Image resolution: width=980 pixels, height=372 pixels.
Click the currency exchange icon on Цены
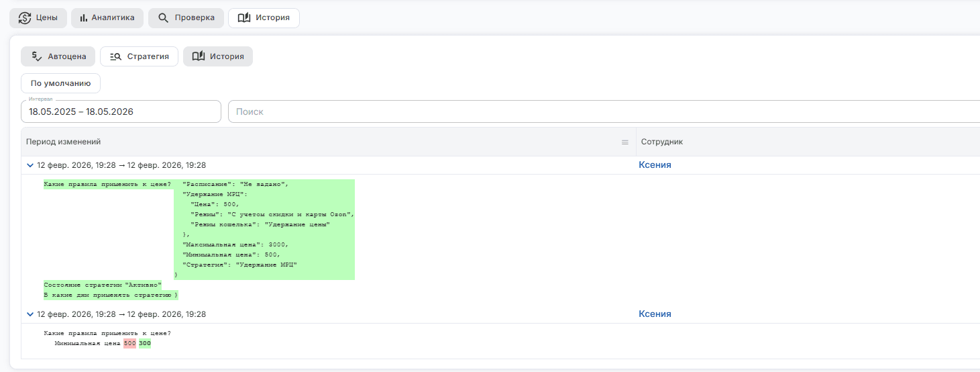click(x=25, y=18)
